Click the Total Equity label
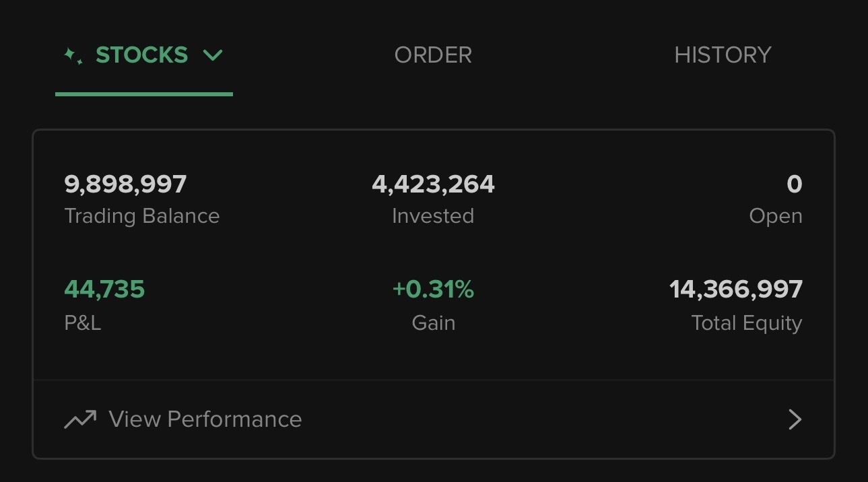868x482 pixels. click(747, 323)
